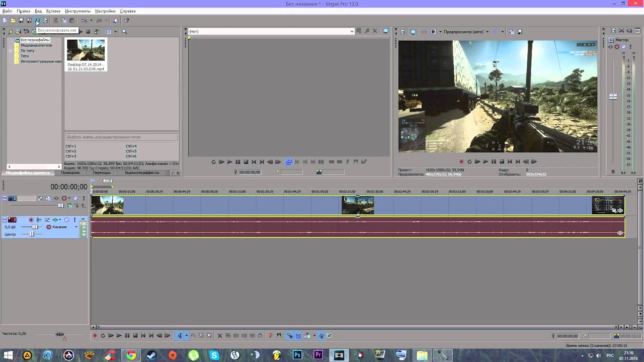Viewport: 644px width, 362px height.
Task: Select the Normal Edit tool
Action: (180, 336)
